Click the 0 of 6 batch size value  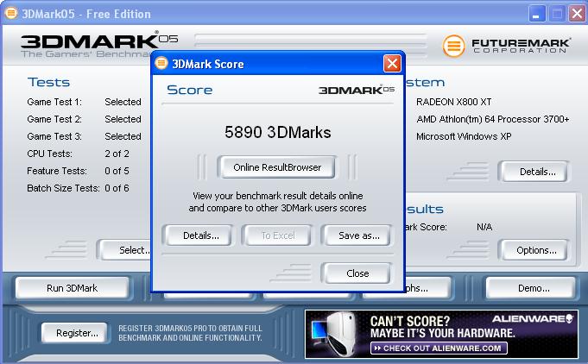pyautogui.click(x=117, y=188)
